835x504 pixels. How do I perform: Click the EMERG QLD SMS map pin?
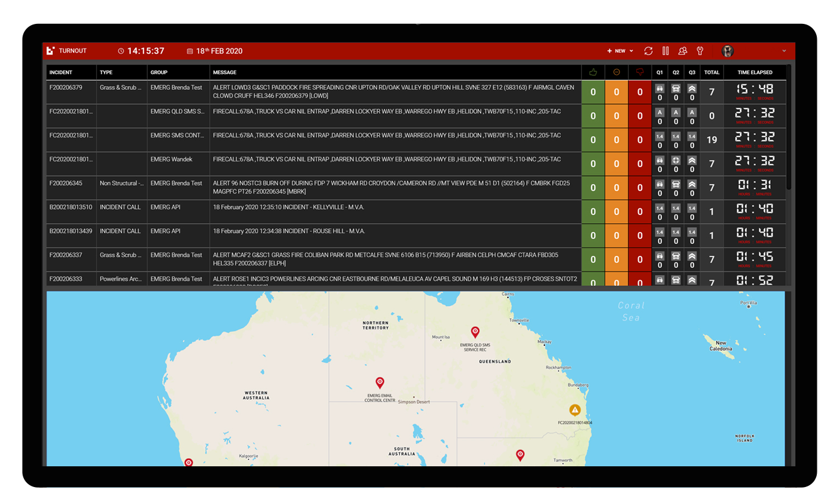point(475,332)
